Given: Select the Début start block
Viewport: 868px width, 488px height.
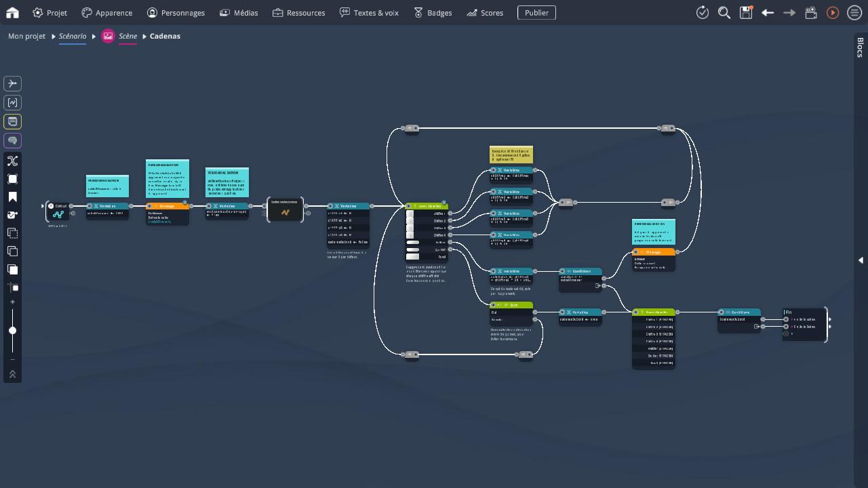Looking at the screenshot, I should point(58,211).
